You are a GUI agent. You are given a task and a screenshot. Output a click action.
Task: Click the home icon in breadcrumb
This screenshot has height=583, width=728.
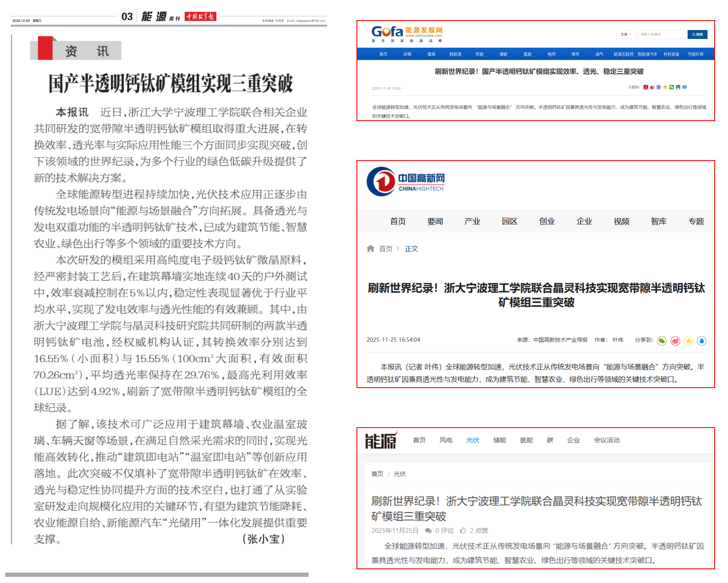tap(370, 249)
